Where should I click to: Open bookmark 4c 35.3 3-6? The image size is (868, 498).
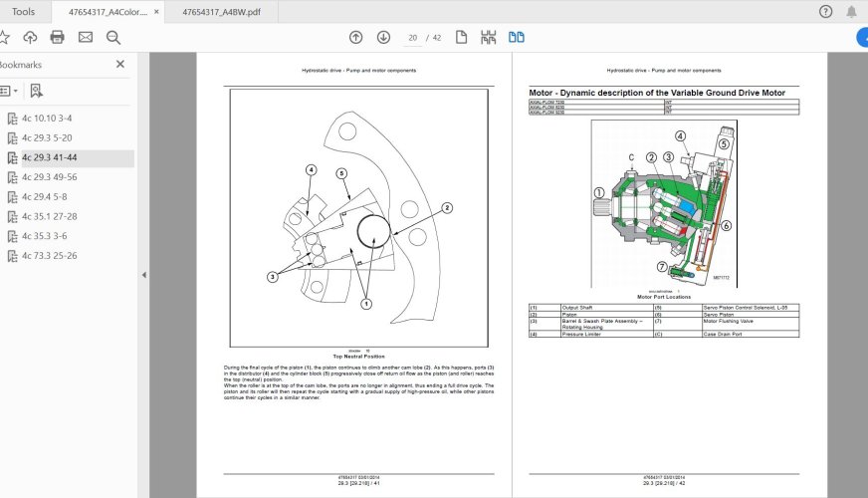pos(44,236)
